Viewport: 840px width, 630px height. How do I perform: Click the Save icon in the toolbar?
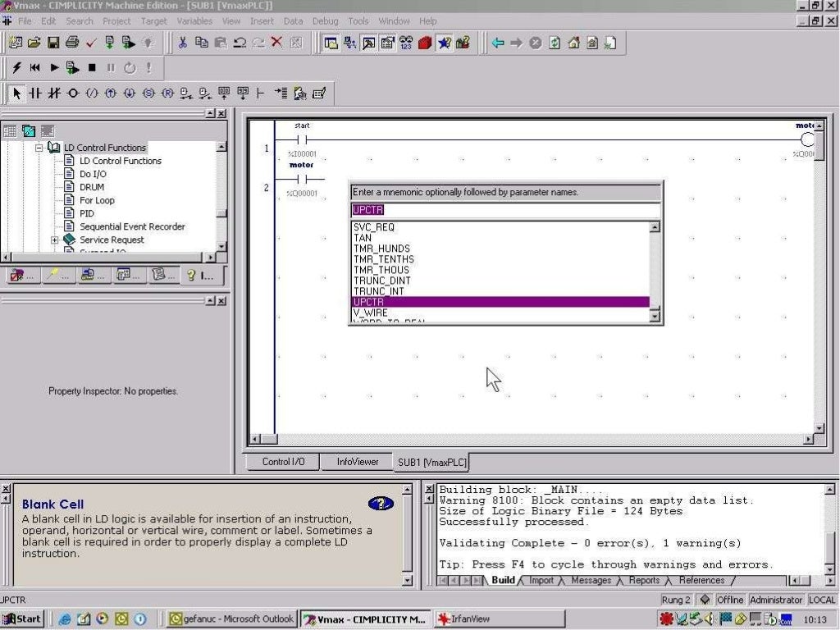tap(52, 43)
